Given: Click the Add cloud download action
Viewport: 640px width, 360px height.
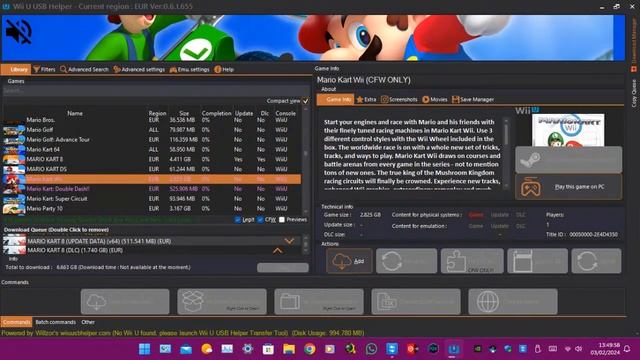Looking at the screenshot, I should (x=349, y=261).
